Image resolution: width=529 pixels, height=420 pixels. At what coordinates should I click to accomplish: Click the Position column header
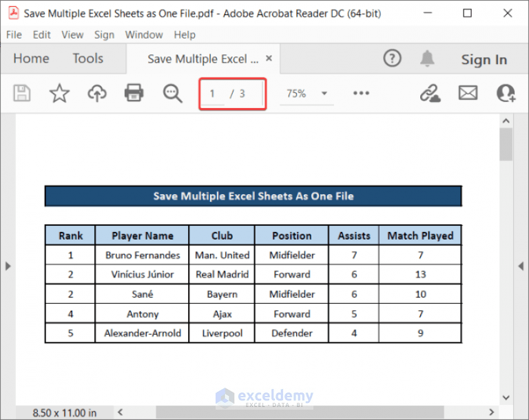coord(292,235)
